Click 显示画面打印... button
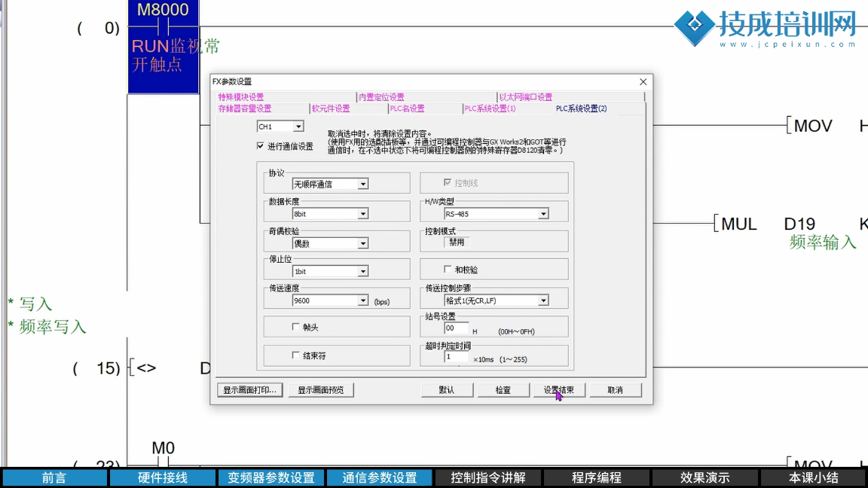The image size is (868, 488). click(249, 390)
